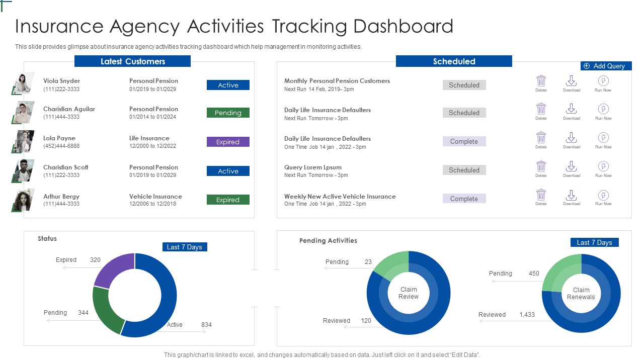Click Arthur Bergy's Expired status badge

pyautogui.click(x=228, y=200)
